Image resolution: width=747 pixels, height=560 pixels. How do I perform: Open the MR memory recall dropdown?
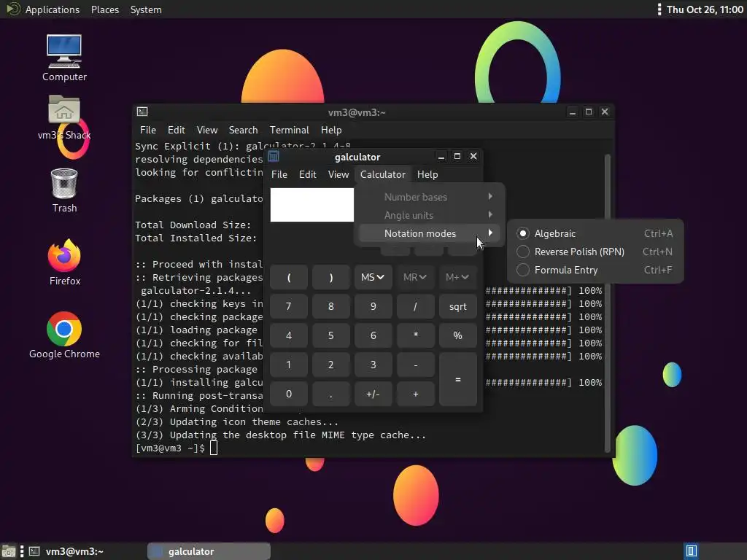pos(415,277)
